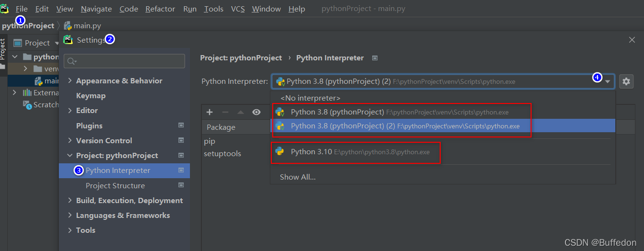
Task: Choose <No interpreter> option
Action: [x=310, y=98]
